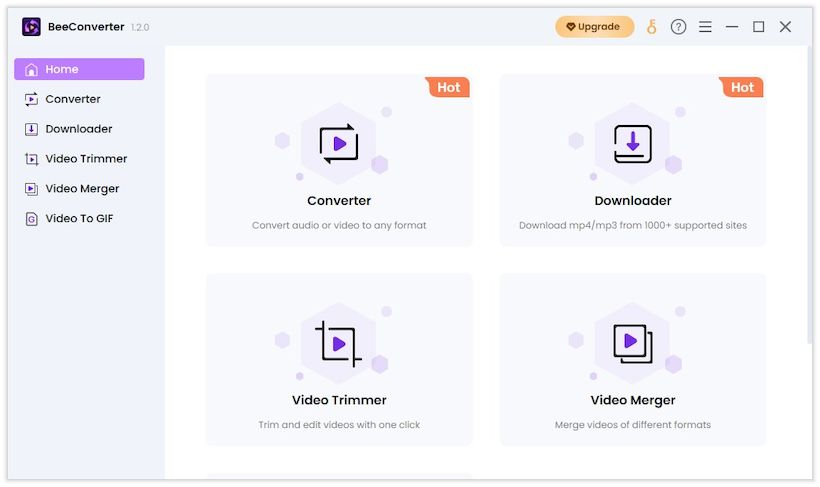The height and width of the screenshot is (487, 820).
Task: Click the large Downloader card icon
Action: [633, 144]
